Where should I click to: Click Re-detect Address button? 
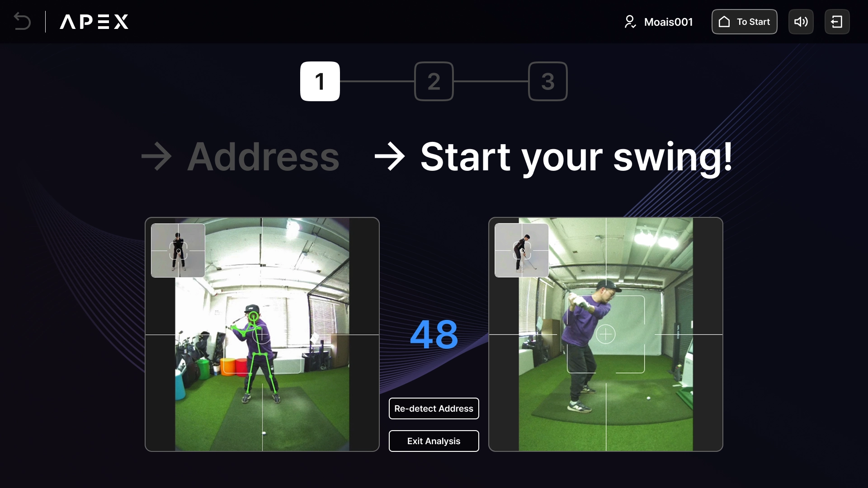(434, 408)
